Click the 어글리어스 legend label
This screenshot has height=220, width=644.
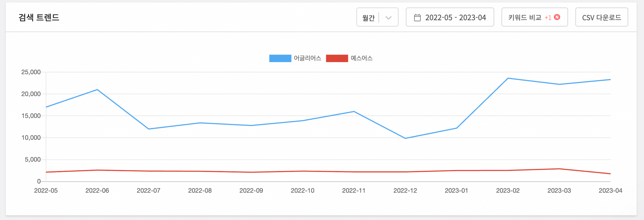[308, 58]
